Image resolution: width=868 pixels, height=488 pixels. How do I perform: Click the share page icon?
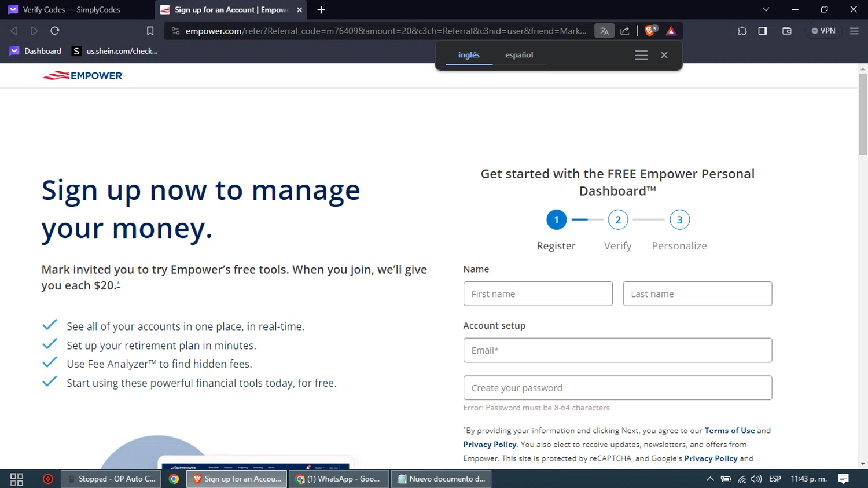pos(625,31)
